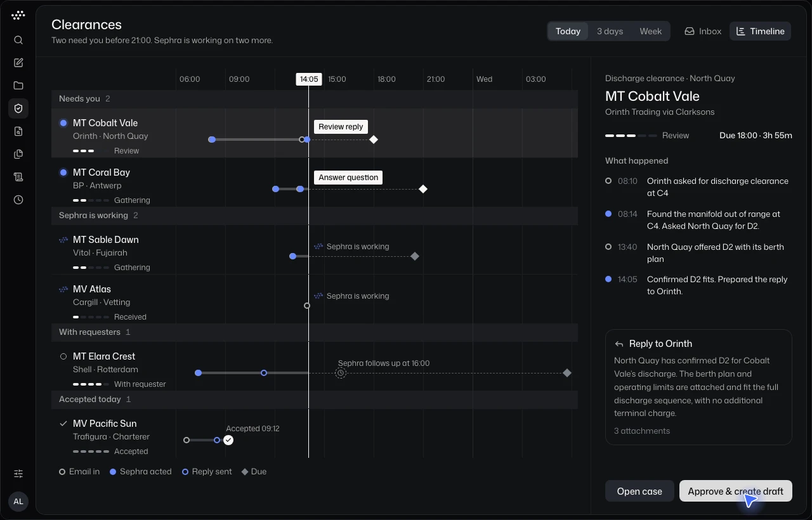Click the AL user avatar
The height and width of the screenshot is (520, 812).
coord(18,502)
